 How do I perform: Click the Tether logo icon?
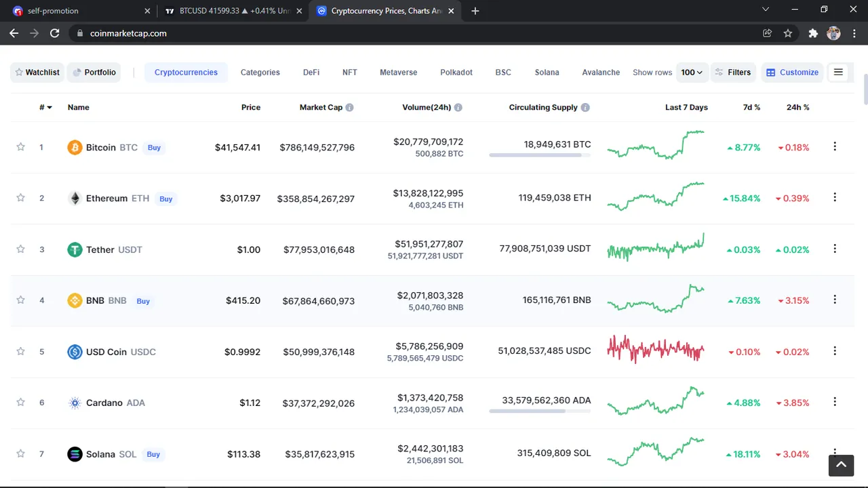[x=75, y=249]
